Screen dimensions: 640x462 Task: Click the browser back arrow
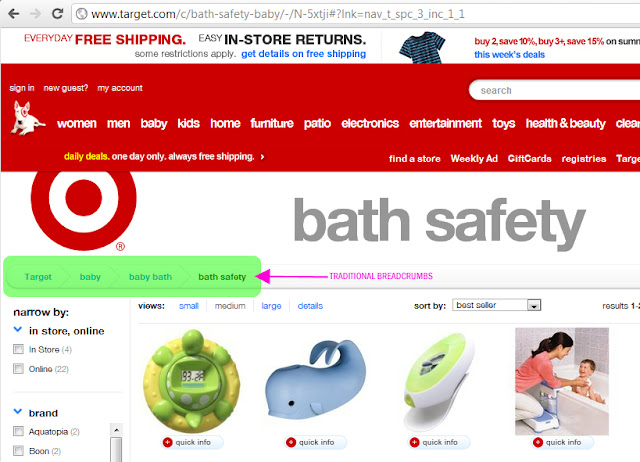tap(14, 14)
